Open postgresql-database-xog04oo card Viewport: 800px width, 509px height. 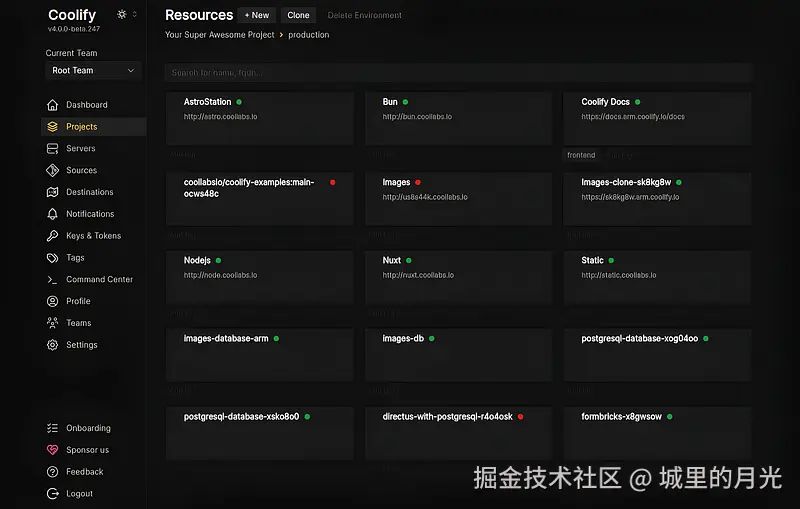657,355
